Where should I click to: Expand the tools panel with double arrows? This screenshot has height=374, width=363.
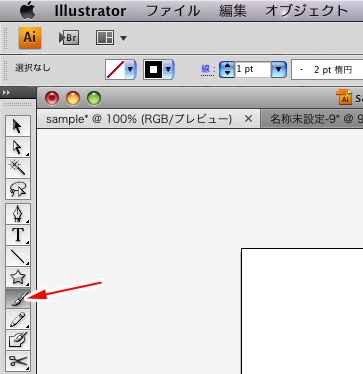point(6,93)
